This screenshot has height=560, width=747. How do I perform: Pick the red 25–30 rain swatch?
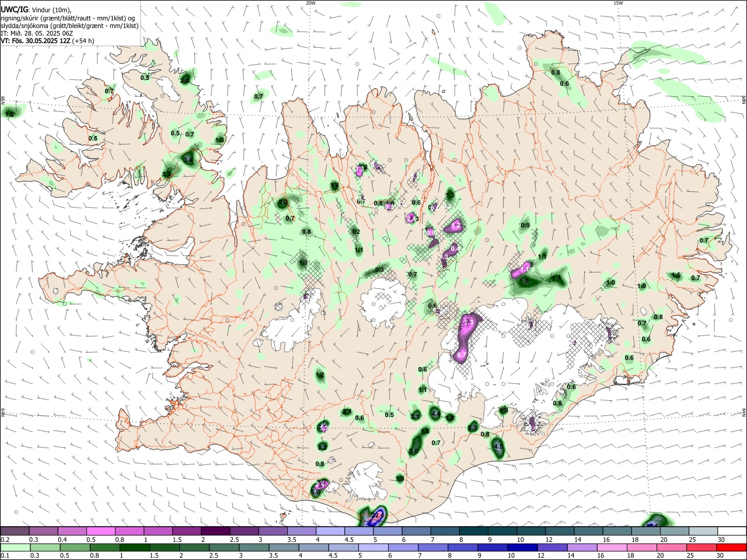point(701,547)
